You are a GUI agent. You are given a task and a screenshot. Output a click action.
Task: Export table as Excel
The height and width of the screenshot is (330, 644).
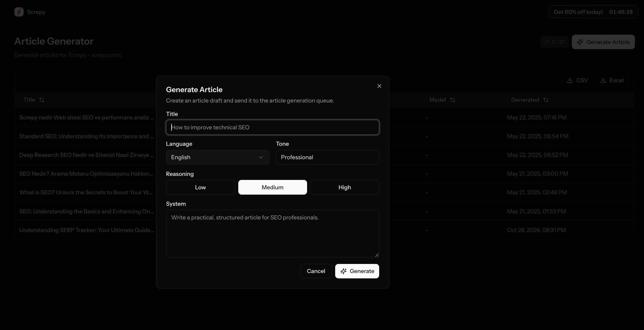point(612,80)
